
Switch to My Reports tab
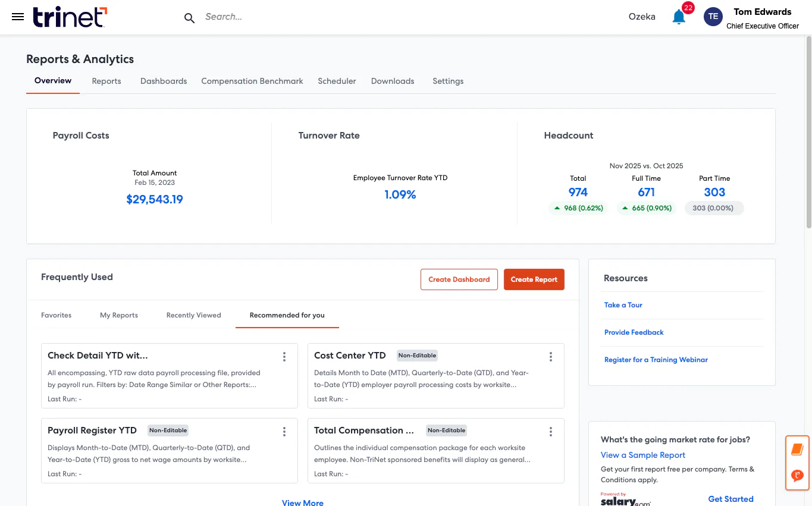119,315
